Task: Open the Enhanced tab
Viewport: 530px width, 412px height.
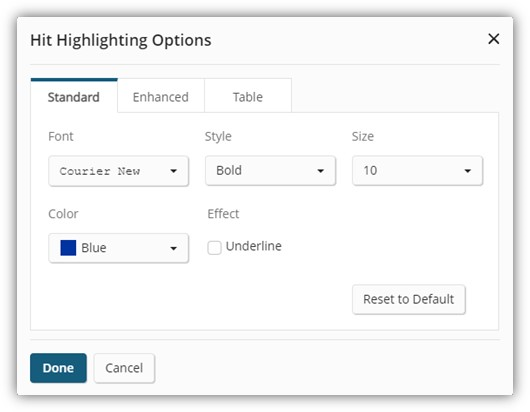Action: click(x=161, y=96)
